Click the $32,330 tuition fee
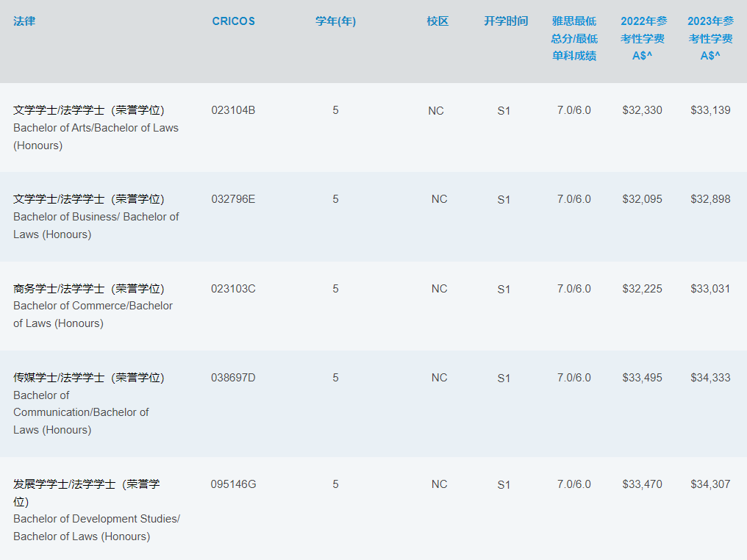Screen dimensions: 747x560 (x=642, y=110)
